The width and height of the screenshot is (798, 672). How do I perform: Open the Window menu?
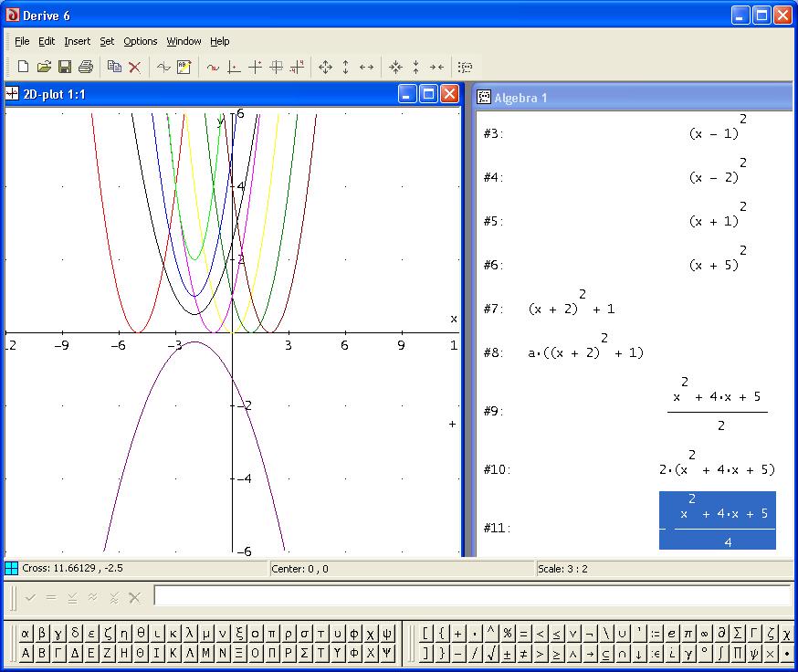pos(184,41)
